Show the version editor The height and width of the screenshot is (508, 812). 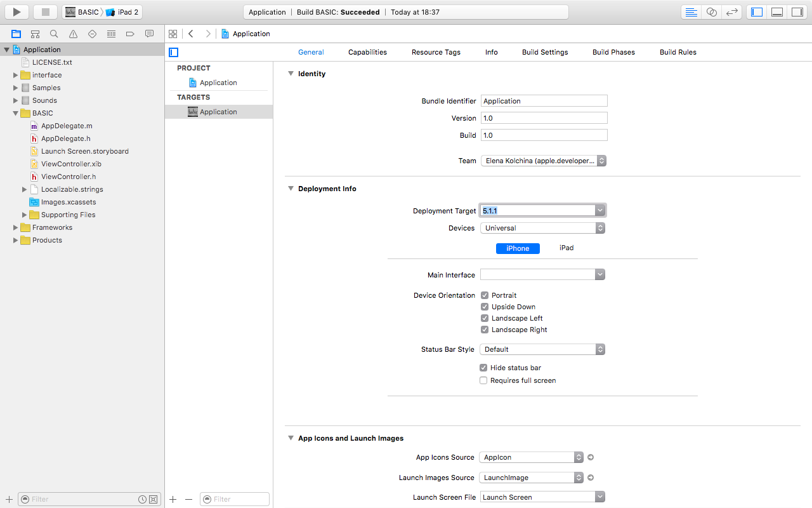732,12
